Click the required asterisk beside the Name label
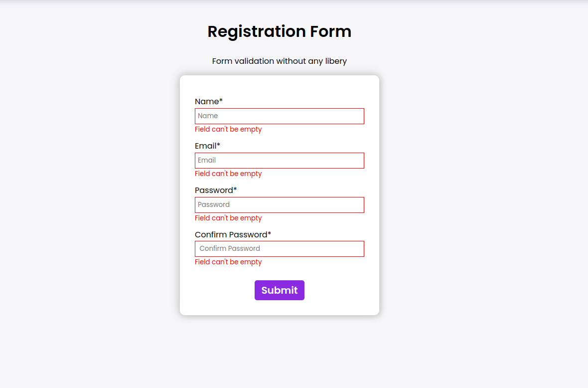Viewport: 588px width, 388px height. pos(221,101)
